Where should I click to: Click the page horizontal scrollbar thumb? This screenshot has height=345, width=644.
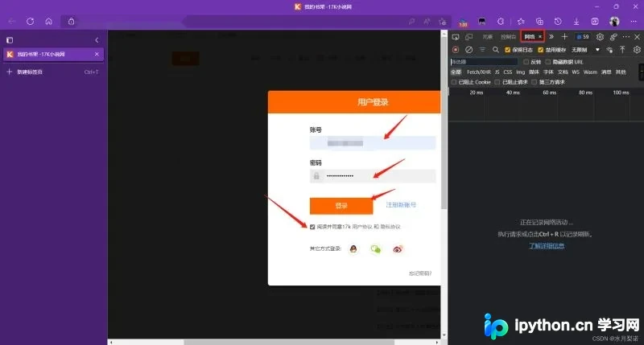coord(289,342)
